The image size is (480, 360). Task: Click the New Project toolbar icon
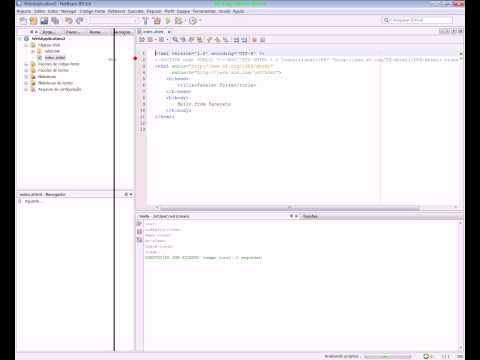pos(33,21)
